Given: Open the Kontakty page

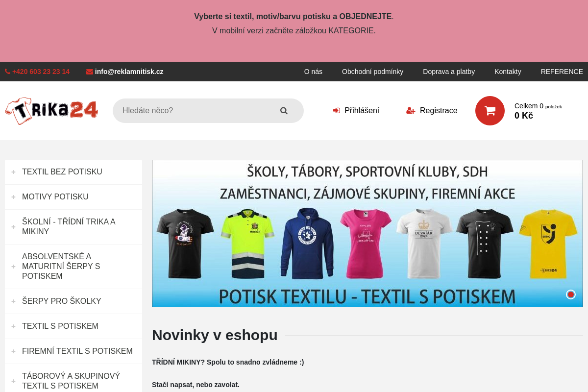Looking at the screenshot, I should coord(508,72).
